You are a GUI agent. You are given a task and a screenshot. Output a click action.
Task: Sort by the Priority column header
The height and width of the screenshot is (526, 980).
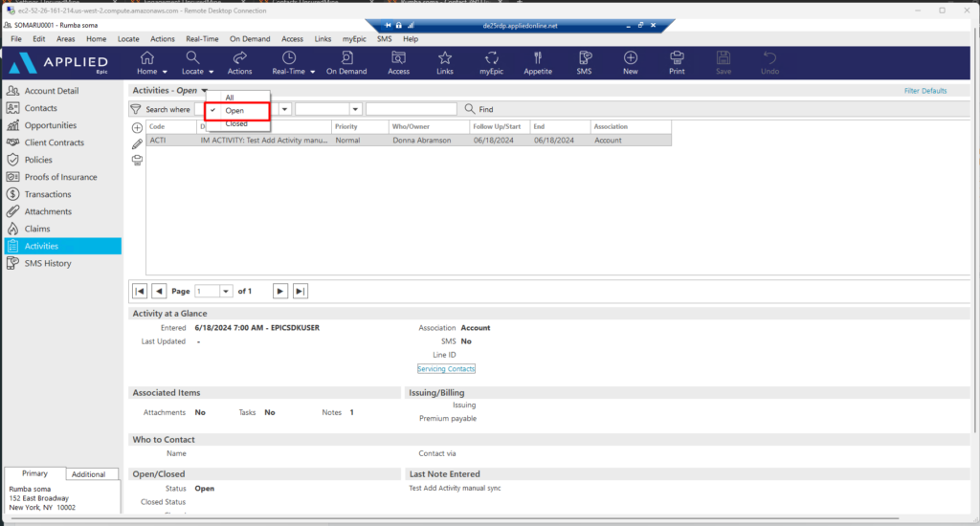359,127
